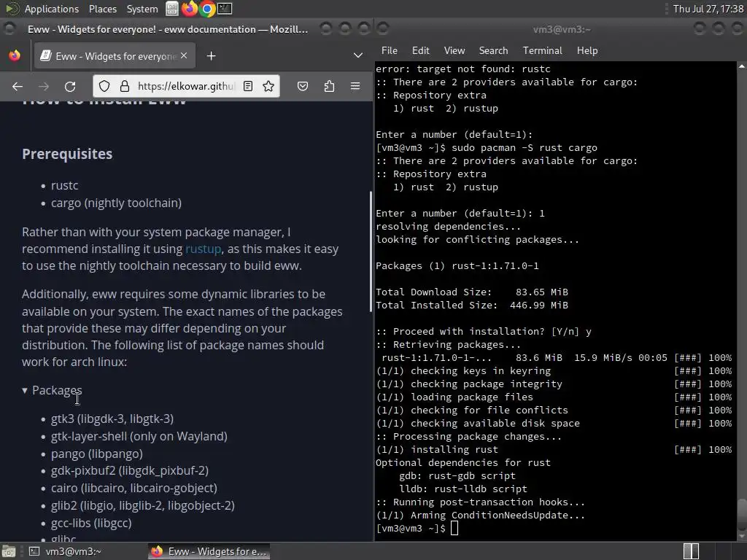Click 'gdk-pixbuf2 (libgdk_pixbuf-2)' entry
This screenshot has width=747, height=560.
[130, 471]
